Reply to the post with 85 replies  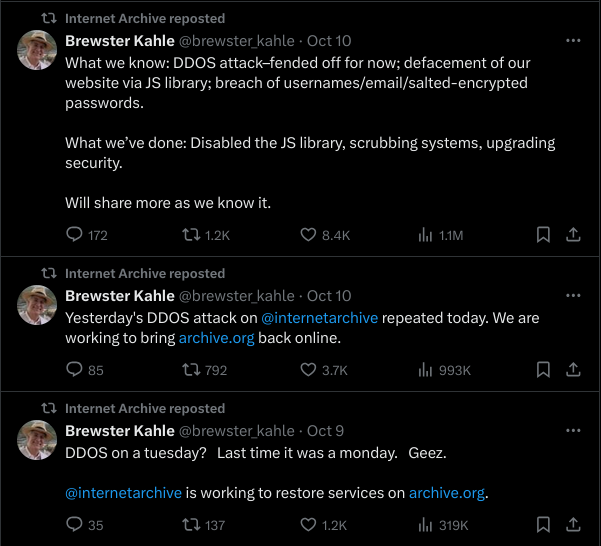click(x=74, y=370)
